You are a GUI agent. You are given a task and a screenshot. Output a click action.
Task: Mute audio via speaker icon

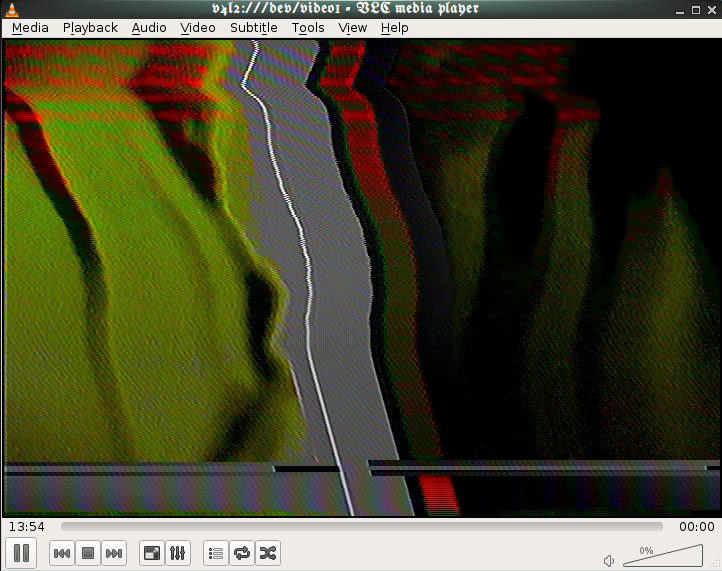click(609, 560)
